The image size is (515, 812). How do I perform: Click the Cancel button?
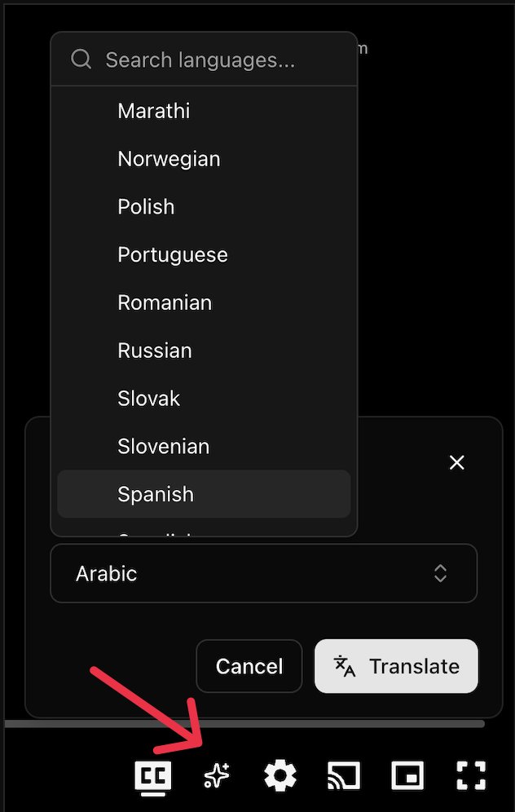coord(249,666)
